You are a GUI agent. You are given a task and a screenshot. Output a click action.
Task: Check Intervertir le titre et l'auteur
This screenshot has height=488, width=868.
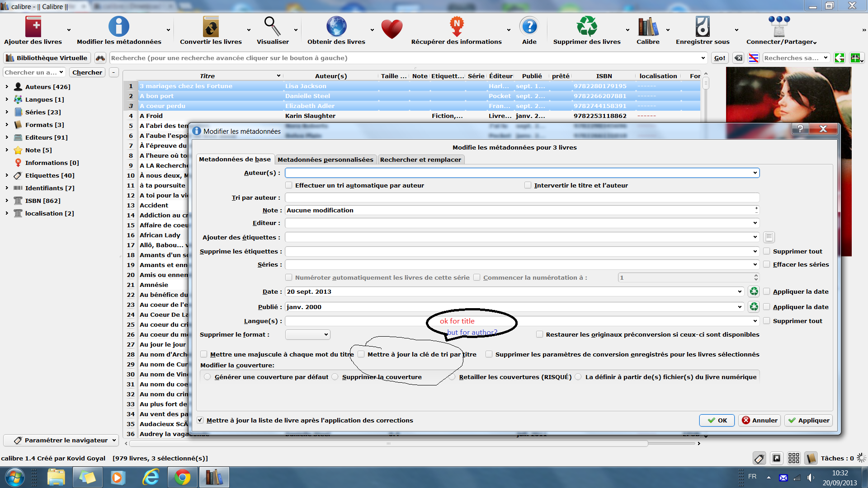[x=528, y=185]
